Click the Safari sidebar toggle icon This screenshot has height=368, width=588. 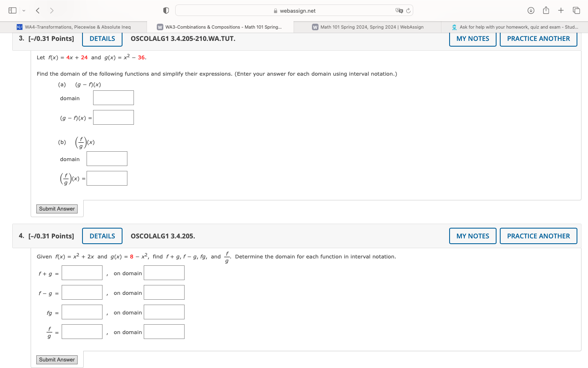tap(13, 11)
